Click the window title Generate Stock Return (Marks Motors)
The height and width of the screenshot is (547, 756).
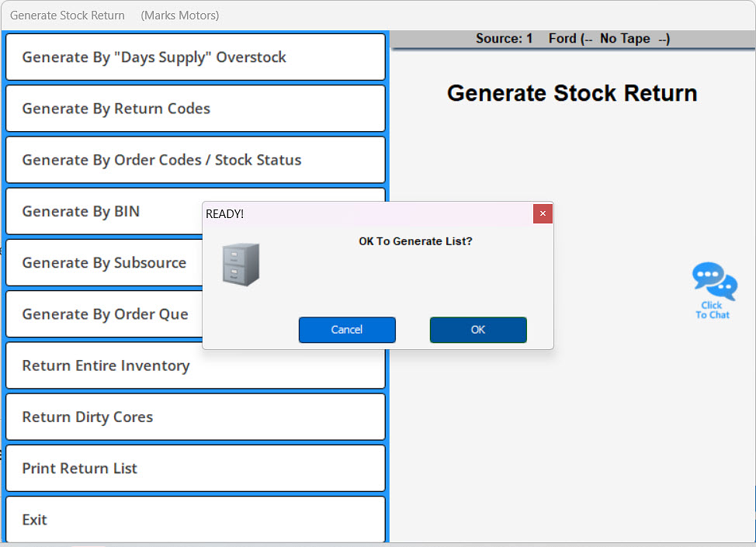[114, 16]
